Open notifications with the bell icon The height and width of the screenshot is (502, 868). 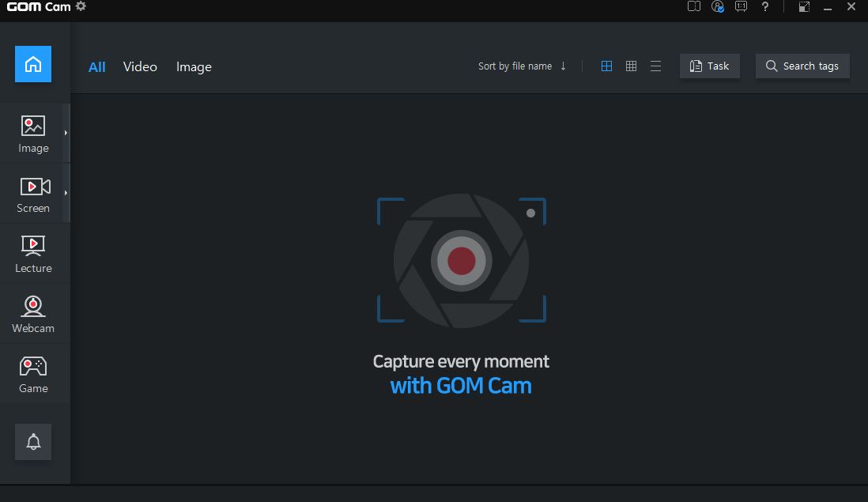tap(33, 442)
